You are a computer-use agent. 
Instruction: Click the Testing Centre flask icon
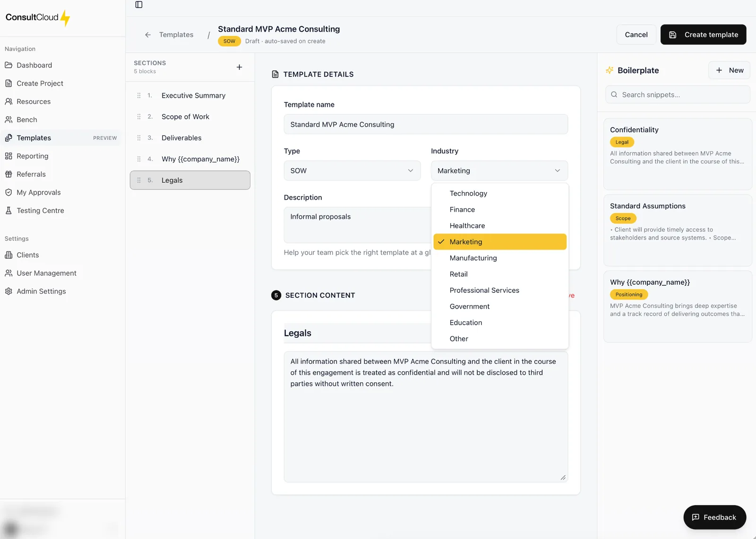(9, 211)
